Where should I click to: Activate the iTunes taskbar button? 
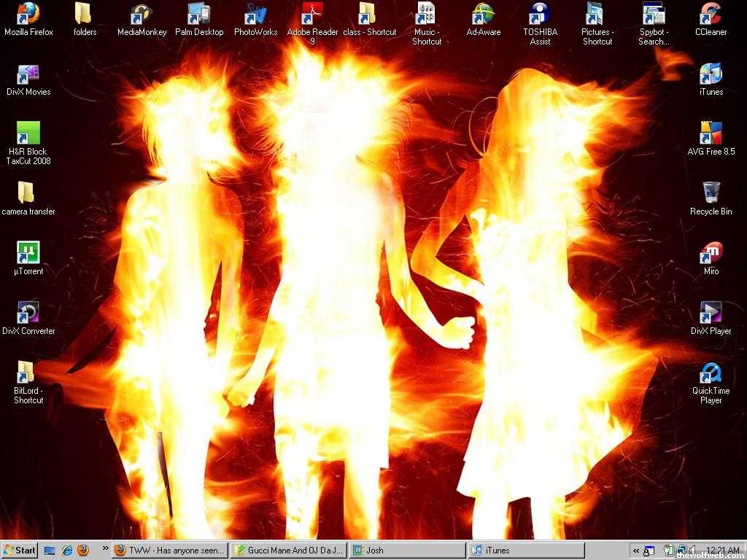pyautogui.click(x=526, y=551)
